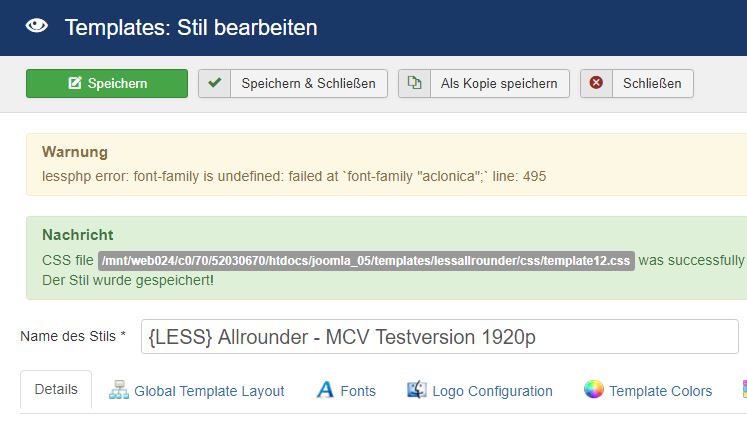
Task: Save the style with Speichern button
Action: 107,83
